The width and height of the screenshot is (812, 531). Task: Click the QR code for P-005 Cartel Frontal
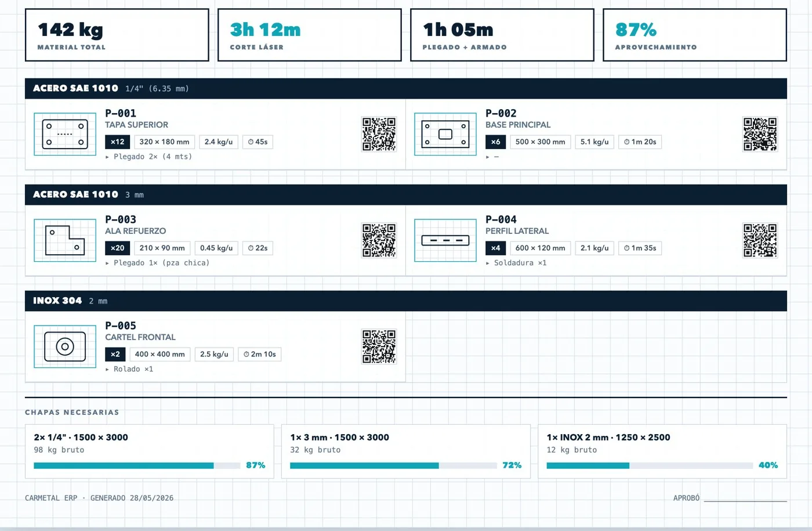379,346
